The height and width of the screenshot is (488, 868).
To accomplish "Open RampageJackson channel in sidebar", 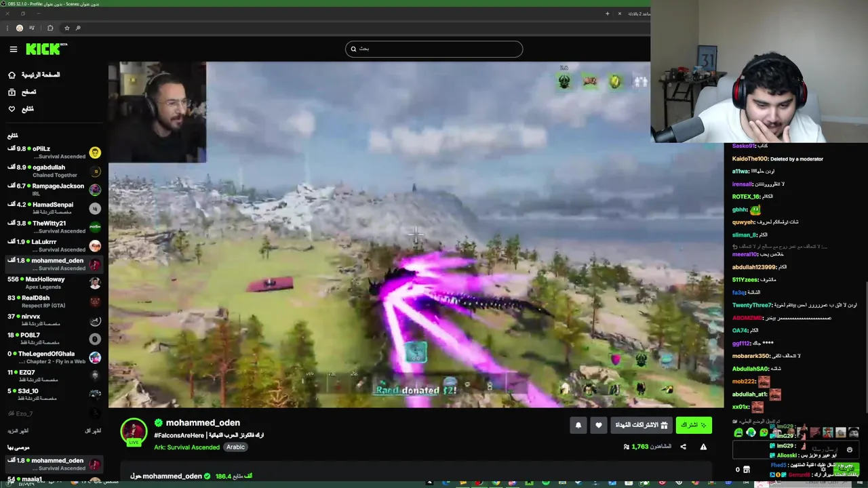I will [x=54, y=190].
